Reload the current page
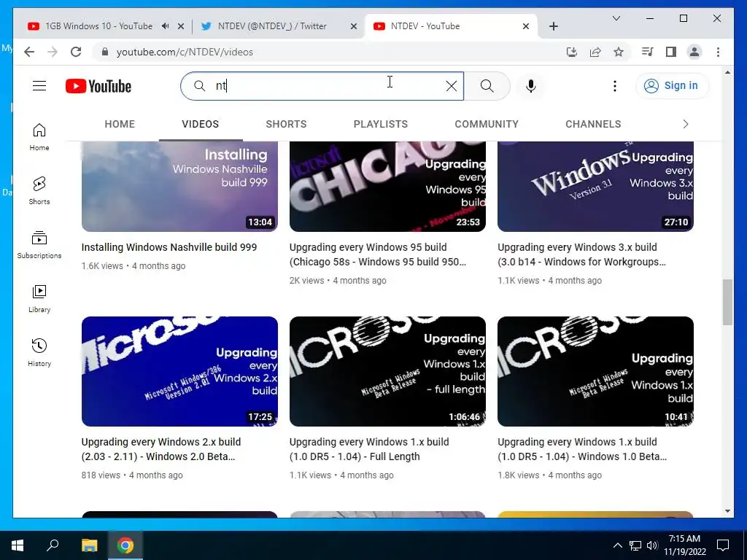This screenshot has width=747, height=560. click(x=76, y=52)
